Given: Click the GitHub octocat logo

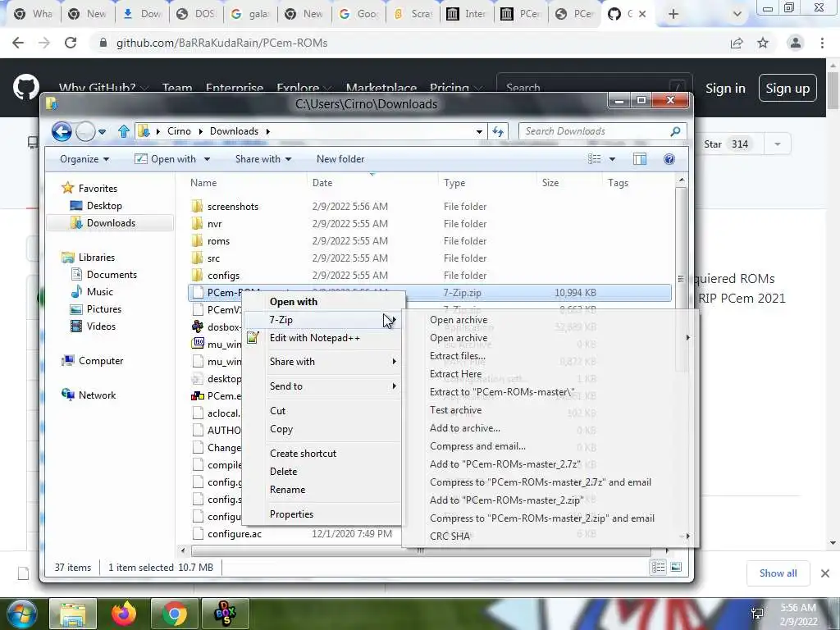Looking at the screenshot, I should (25, 87).
